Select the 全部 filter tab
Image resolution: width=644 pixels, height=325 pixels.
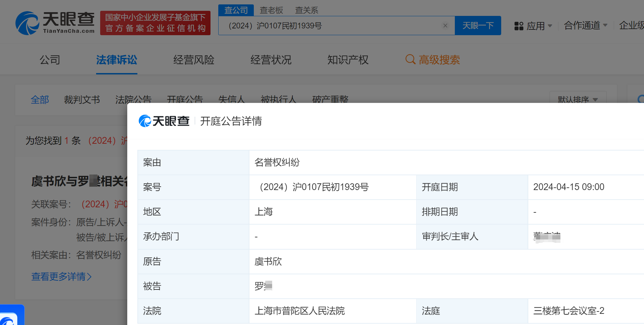tap(40, 99)
